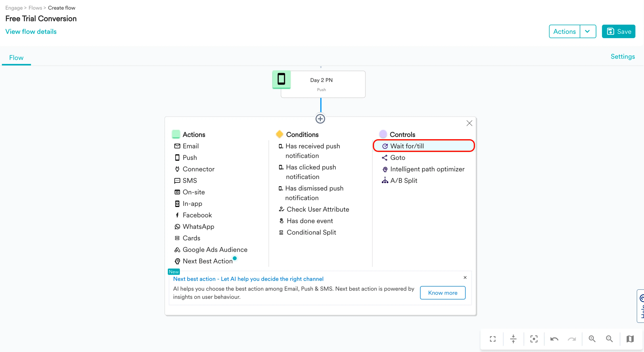644x352 pixels.
Task: Add an Email action
Action: tap(190, 146)
